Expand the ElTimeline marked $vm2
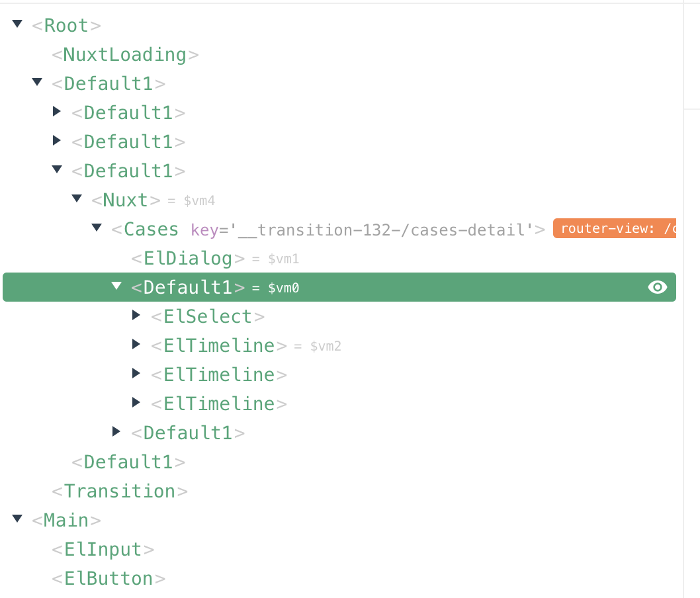This screenshot has width=700, height=598. pos(136,345)
